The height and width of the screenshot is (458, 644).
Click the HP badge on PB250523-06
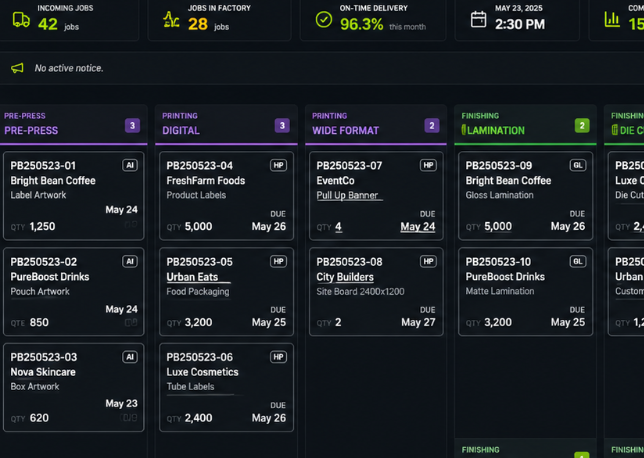(278, 357)
